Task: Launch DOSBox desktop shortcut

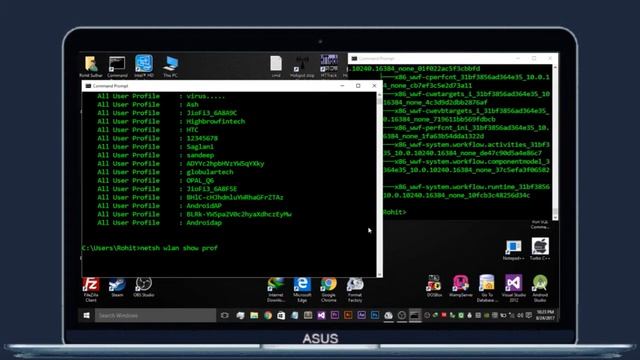Action: (434, 286)
